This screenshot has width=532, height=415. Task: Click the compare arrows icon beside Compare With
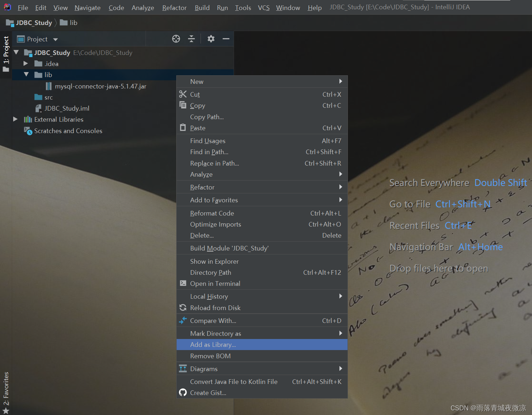[x=183, y=320]
